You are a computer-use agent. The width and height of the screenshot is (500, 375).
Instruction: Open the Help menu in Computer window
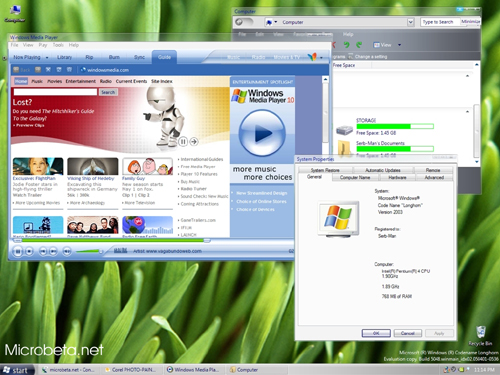(x=348, y=34)
